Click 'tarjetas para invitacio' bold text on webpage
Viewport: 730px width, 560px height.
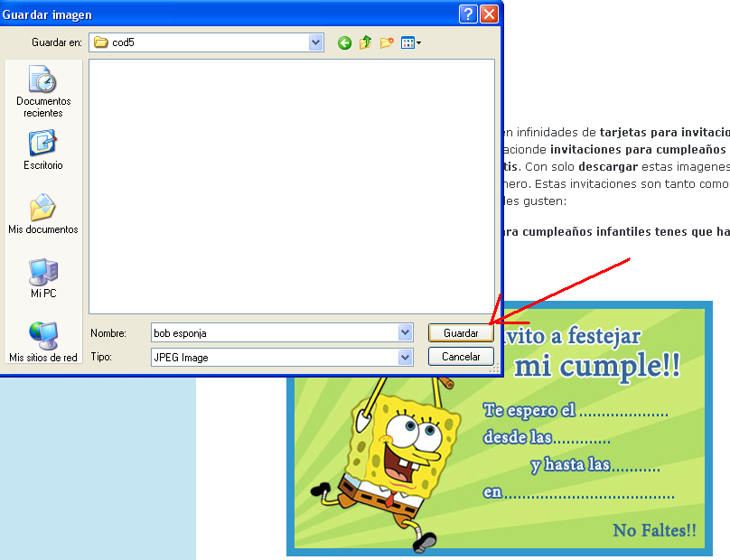coord(664,132)
